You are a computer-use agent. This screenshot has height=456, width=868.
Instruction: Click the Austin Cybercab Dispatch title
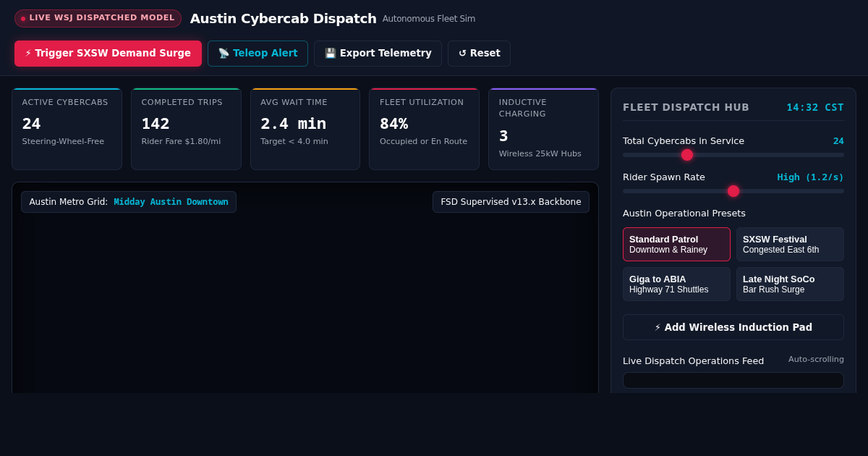(284, 19)
